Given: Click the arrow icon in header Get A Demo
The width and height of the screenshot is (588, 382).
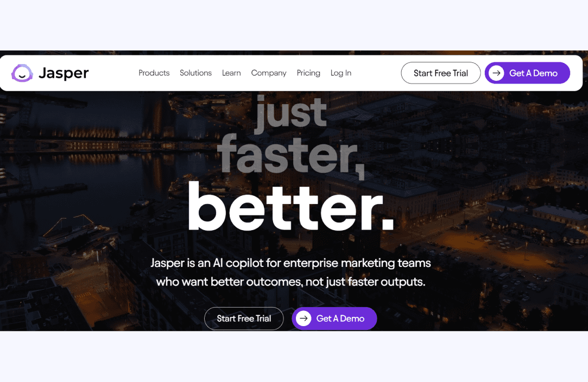Looking at the screenshot, I should coord(496,73).
